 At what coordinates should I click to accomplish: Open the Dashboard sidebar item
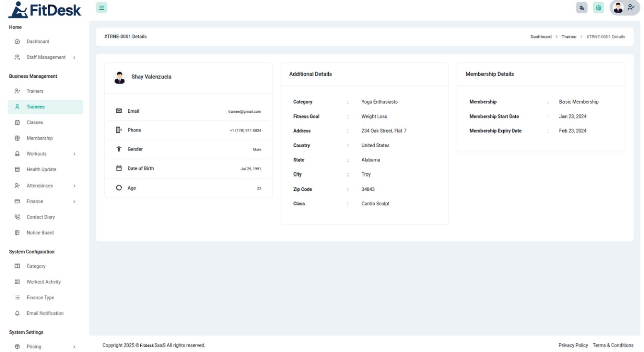point(38,41)
